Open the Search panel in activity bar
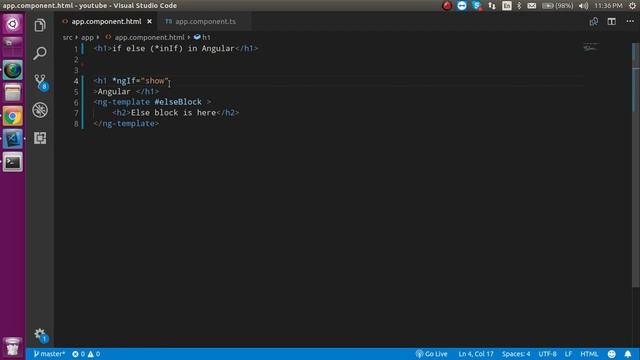Image resolution: width=640 pixels, height=360 pixels. pos(40,53)
